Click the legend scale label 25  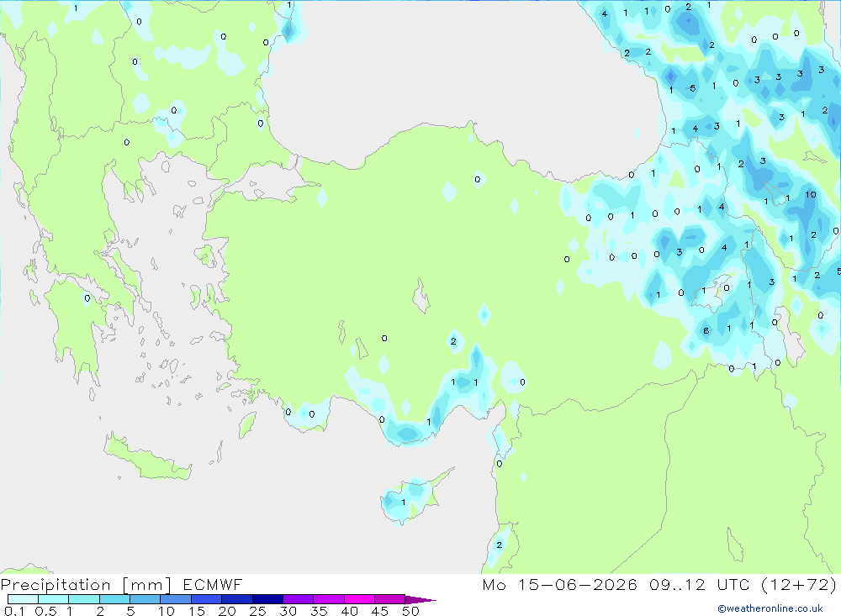coord(258,611)
